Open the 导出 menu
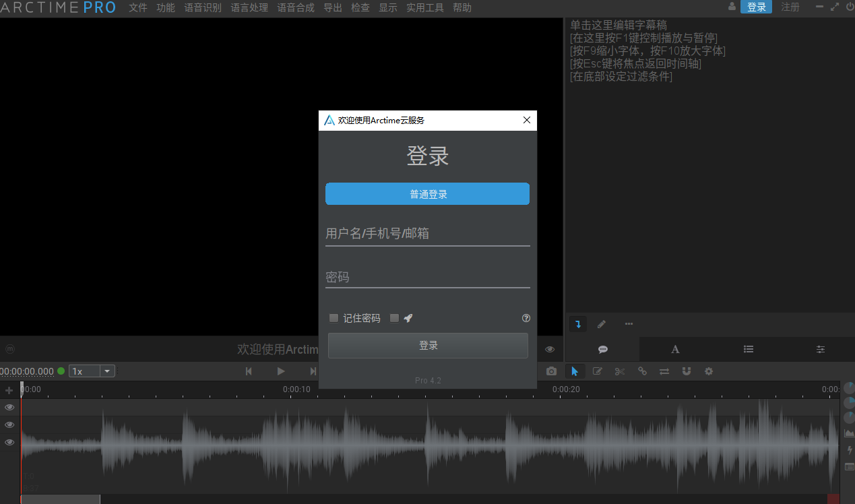This screenshot has width=855, height=504. click(332, 7)
